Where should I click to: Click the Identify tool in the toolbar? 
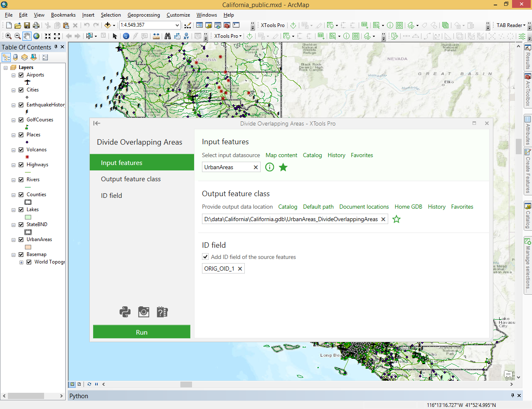(126, 36)
